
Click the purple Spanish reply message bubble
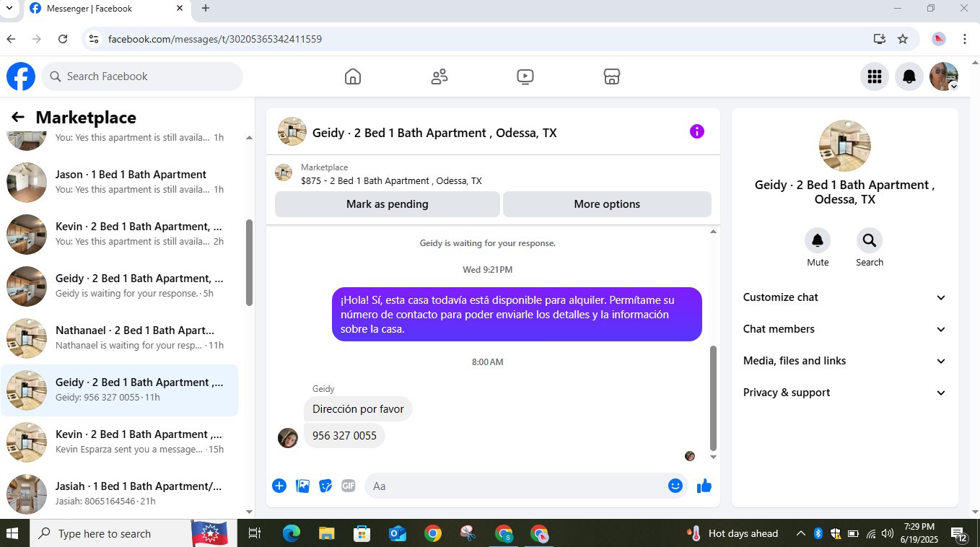coord(517,315)
